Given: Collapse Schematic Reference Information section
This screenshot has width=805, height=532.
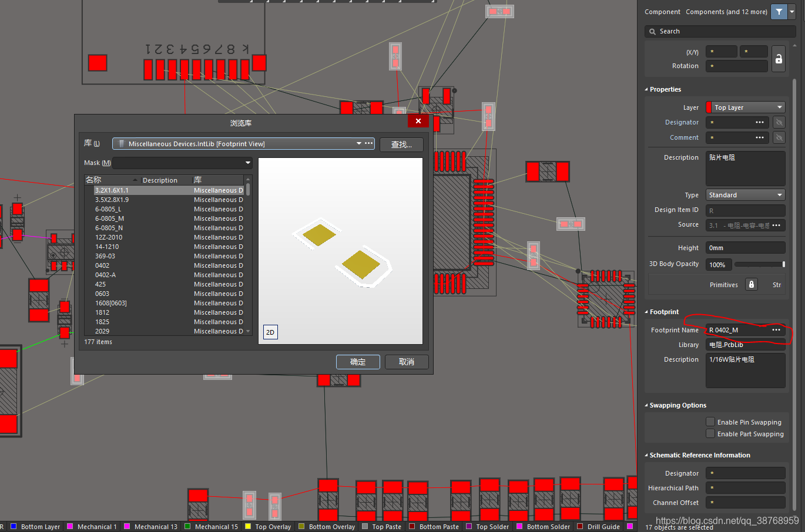Looking at the screenshot, I should (646, 456).
